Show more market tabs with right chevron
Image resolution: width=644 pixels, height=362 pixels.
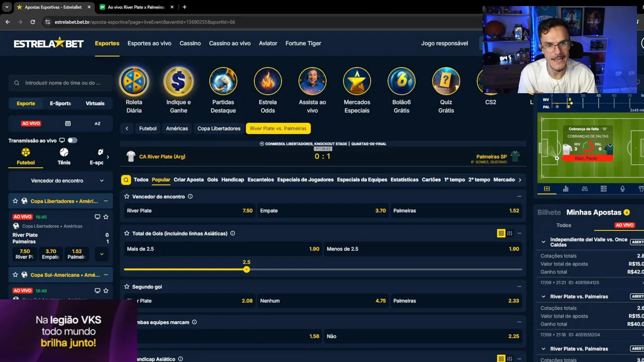click(x=520, y=179)
